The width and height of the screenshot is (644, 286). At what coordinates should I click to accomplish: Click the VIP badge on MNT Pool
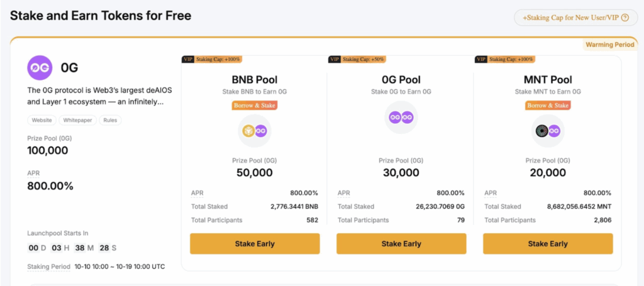480,59
